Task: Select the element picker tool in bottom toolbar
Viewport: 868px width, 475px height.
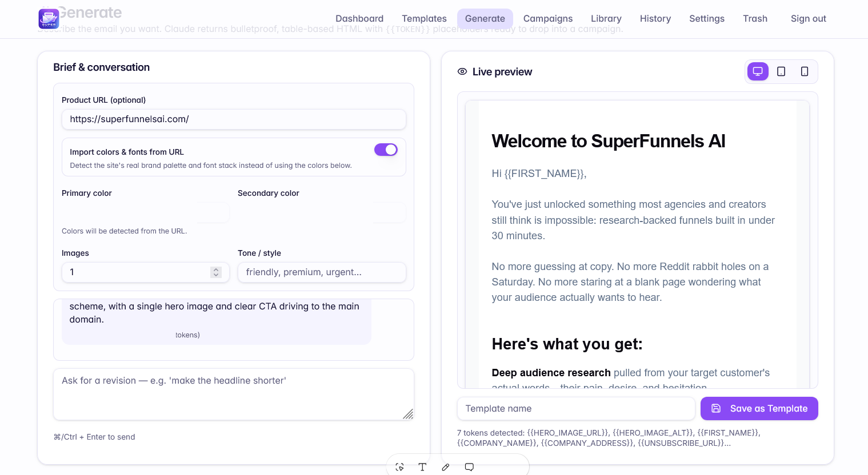Action: (399, 467)
